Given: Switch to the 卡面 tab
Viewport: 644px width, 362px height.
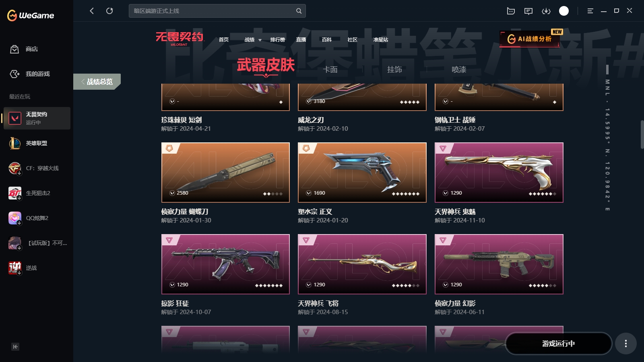Looking at the screenshot, I should tap(330, 70).
